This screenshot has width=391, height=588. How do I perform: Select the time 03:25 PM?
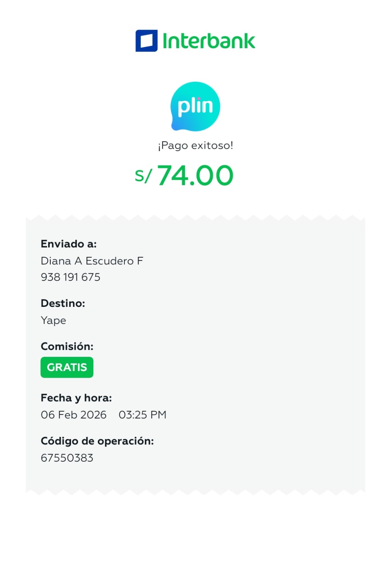point(142,415)
